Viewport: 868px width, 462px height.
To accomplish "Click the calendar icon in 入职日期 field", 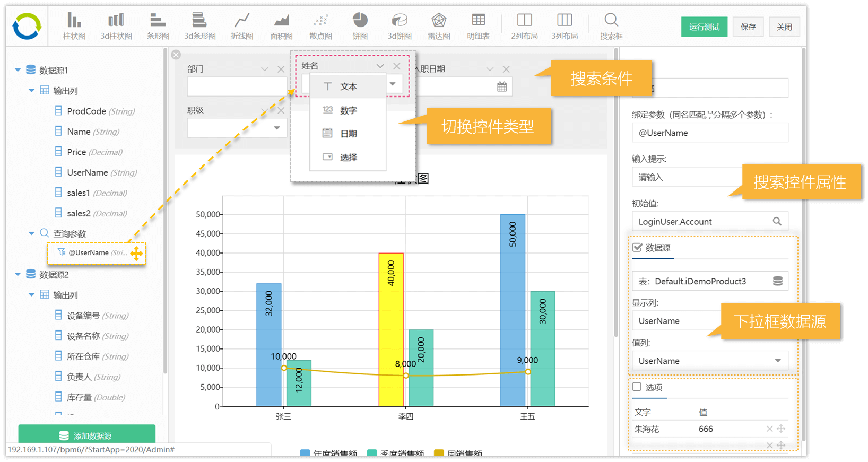I will [501, 87].
